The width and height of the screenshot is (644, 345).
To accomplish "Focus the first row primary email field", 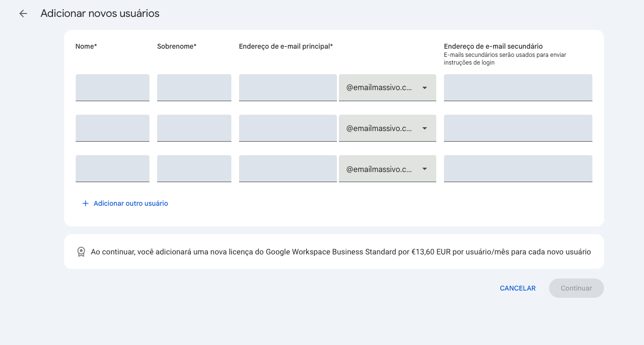I will coord(288,88).
